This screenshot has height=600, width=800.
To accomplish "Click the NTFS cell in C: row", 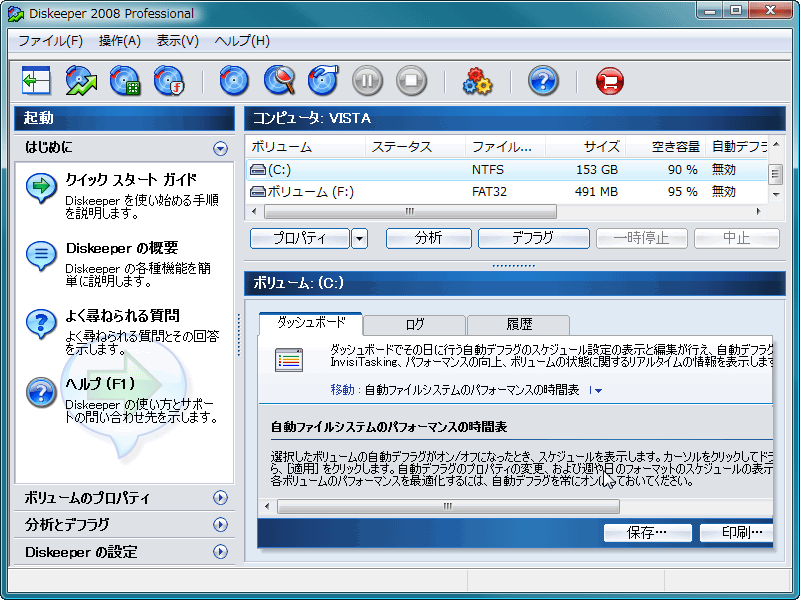I will click(487, 169).
